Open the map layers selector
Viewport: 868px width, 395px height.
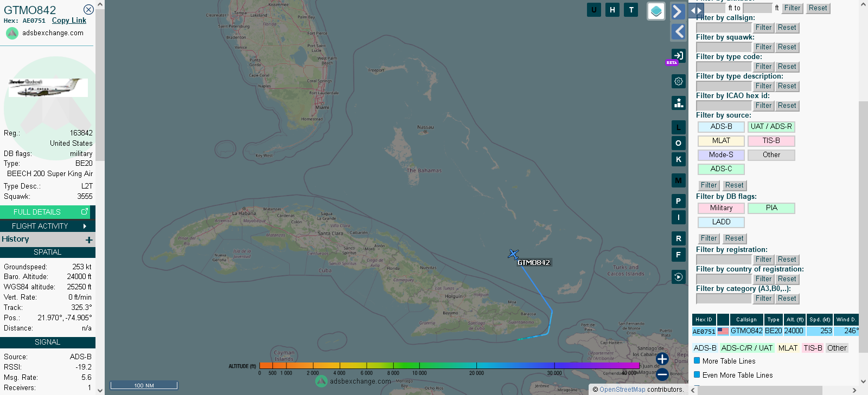click(x=656, y=11)
